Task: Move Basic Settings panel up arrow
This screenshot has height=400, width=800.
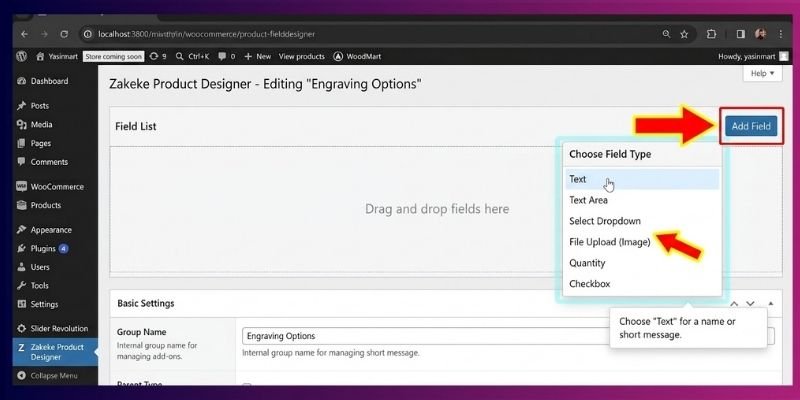Action: 734,304
